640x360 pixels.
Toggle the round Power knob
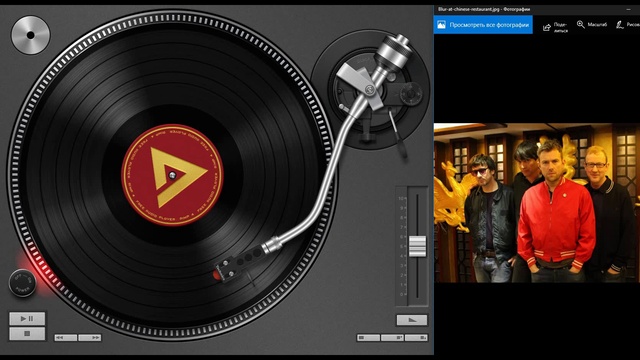click(x=22, y=282)
